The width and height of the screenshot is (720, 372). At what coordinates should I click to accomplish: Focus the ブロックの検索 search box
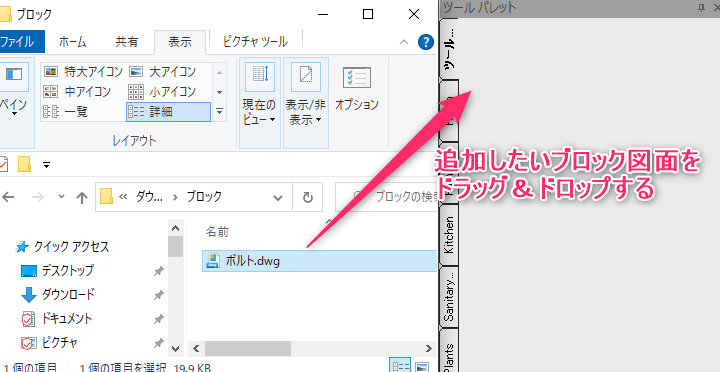click(x=387, y=197)
